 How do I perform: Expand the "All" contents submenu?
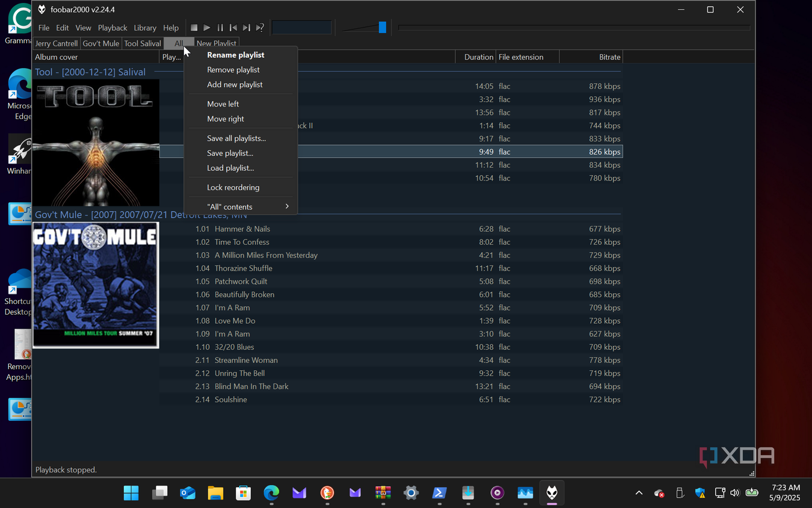(x=241, y=206)
